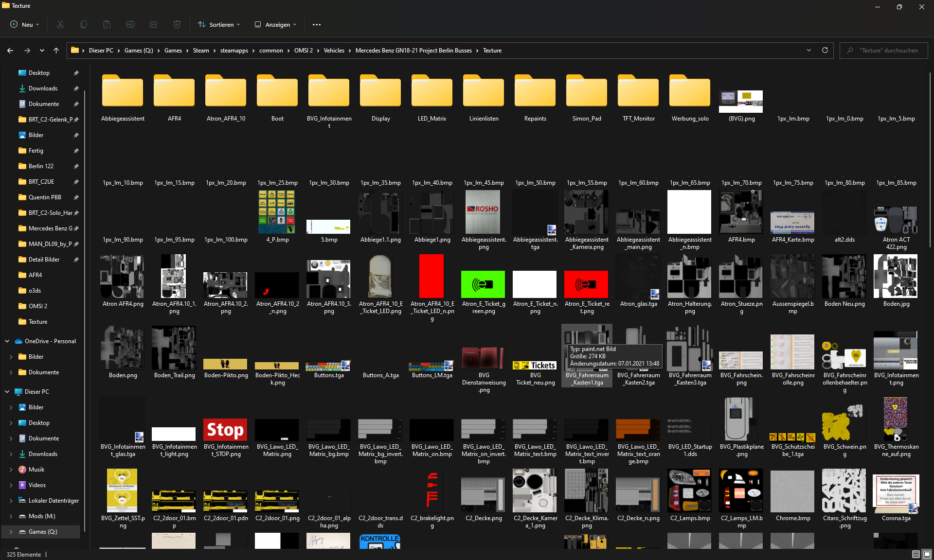Click the Delete trash icon in toolbar

tap(177, 24)
